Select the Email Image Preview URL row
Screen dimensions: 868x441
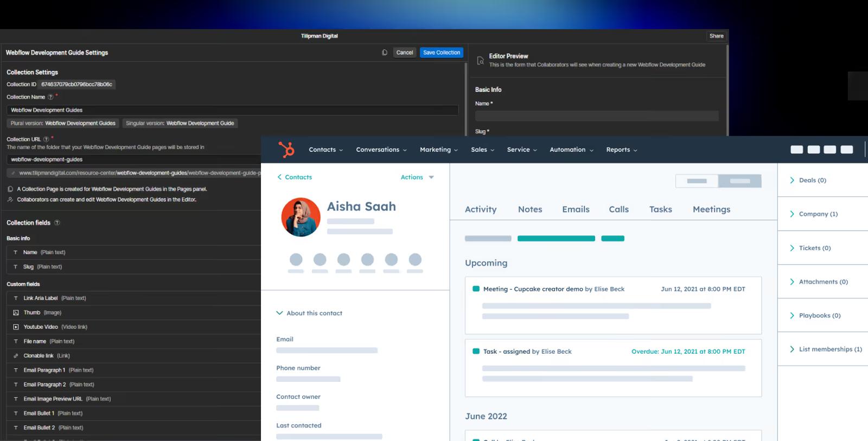click(133, 399)
